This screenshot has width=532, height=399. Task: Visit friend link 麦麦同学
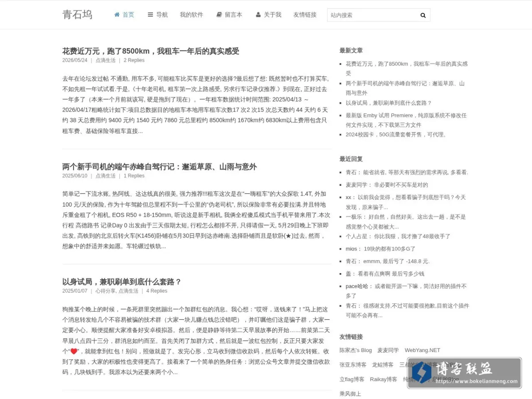point(388,350)
